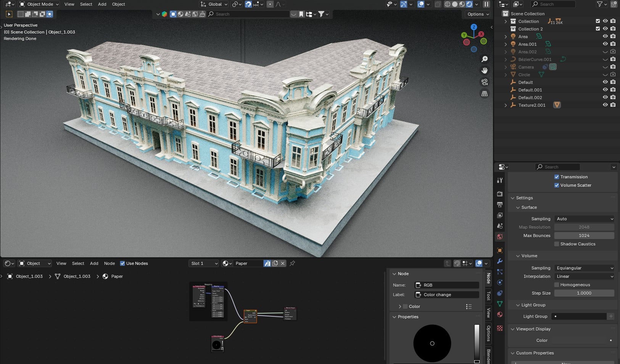620x364 pixels.
Task: Click the Node menu in the shader editor
Action: pos(110,263)
